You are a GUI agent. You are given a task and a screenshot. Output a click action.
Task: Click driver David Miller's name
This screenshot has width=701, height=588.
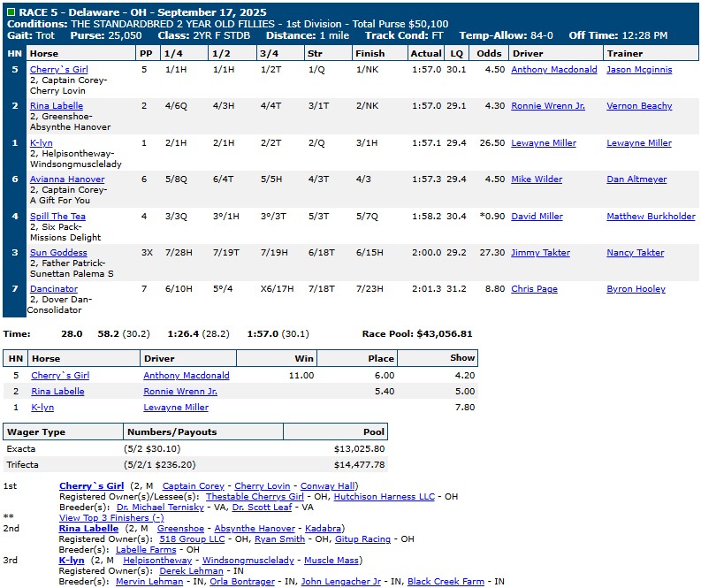pos(537,217)
